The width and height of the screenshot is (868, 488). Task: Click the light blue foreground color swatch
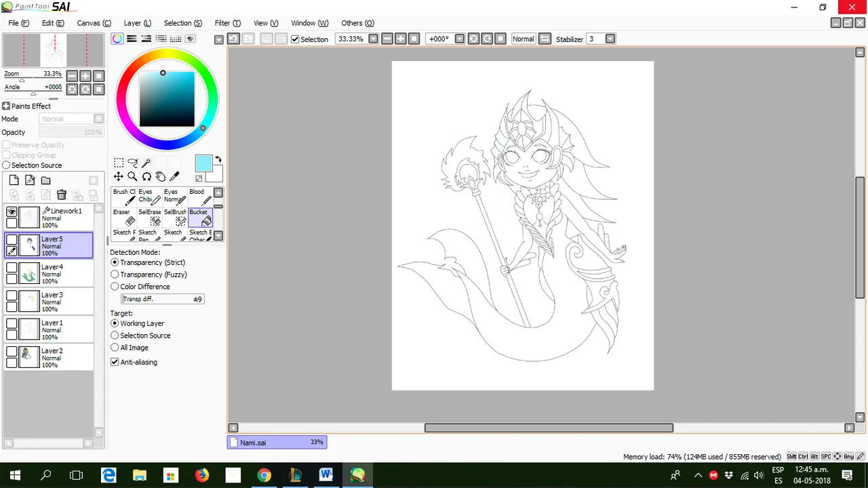203,163
